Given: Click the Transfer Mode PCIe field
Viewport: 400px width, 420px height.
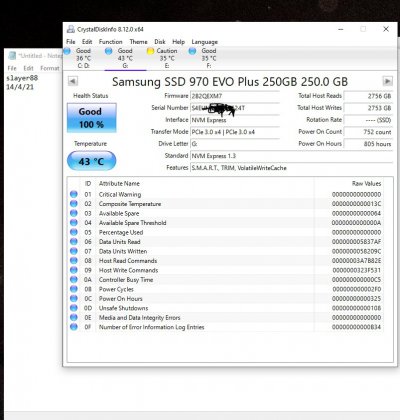Looking at the screenshot, I should [235, 132].
